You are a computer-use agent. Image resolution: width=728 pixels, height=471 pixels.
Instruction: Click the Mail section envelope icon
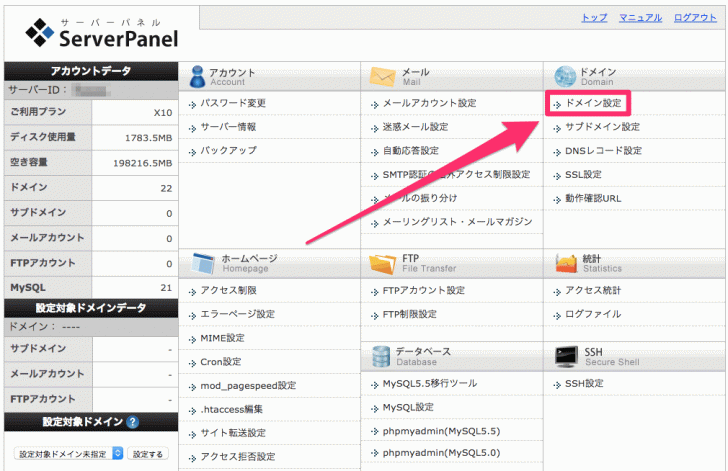(382, 77)
